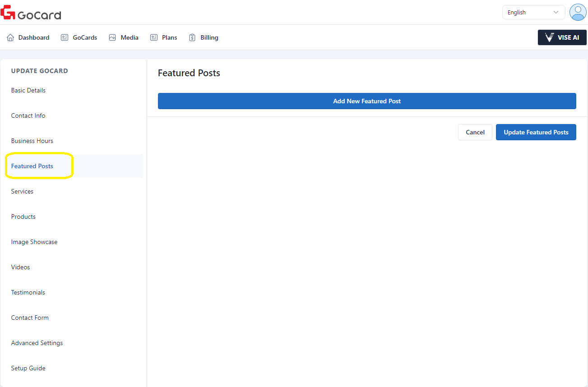Go to Basic Details section
The width and height of the screenshot is (588, 387).
[28, 90]
